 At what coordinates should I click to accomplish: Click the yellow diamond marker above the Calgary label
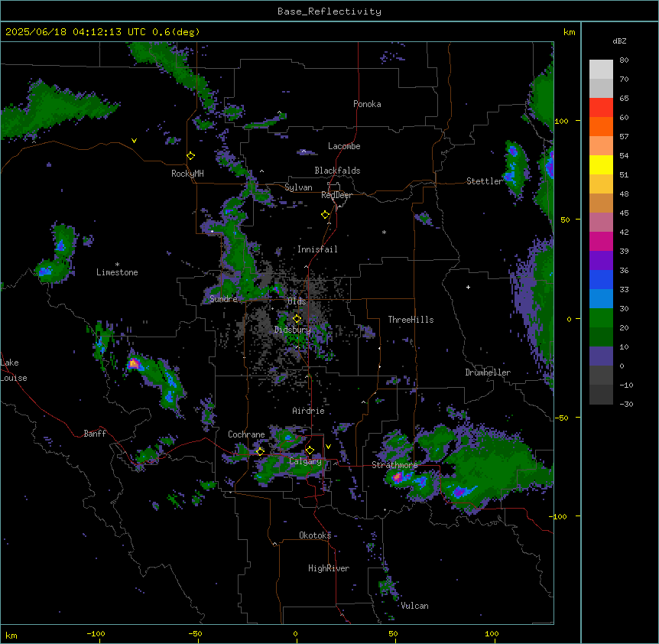[310, 450]
